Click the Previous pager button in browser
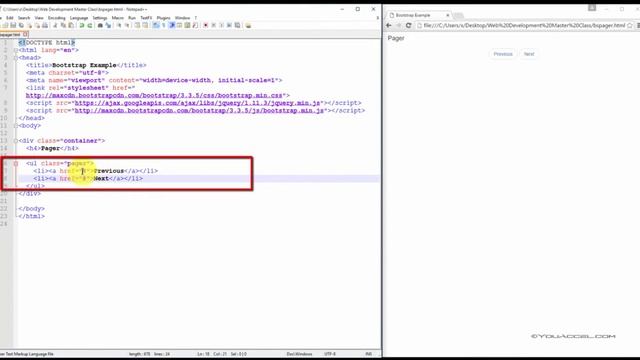The height and width of the screenshot is (360, 640). click(502, 54)
